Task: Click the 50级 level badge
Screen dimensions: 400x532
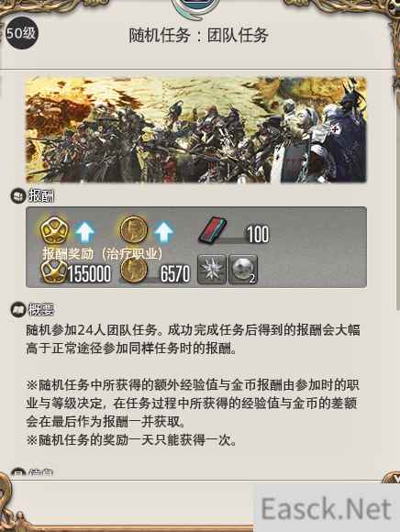Action: (21, 33)
